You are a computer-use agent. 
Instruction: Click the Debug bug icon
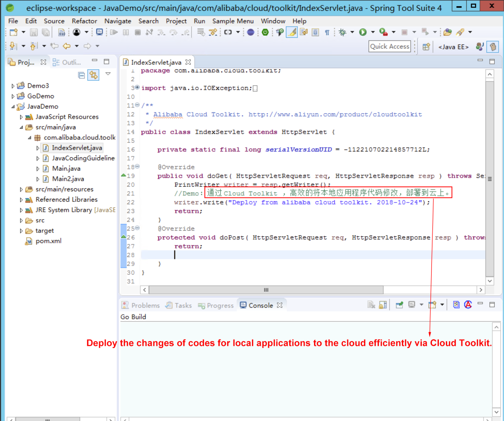[x=342, y=32]
